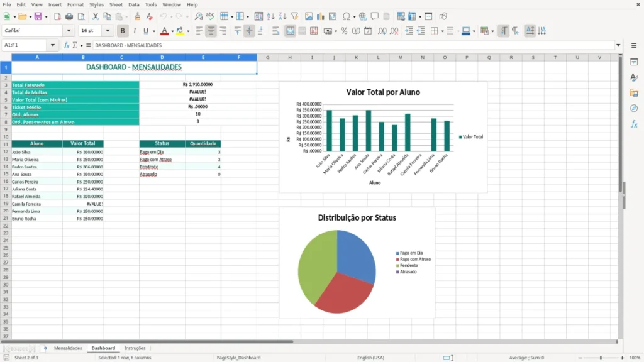Insert a special character
This screenshot has height=362, width=644.
tap(347, 16)
